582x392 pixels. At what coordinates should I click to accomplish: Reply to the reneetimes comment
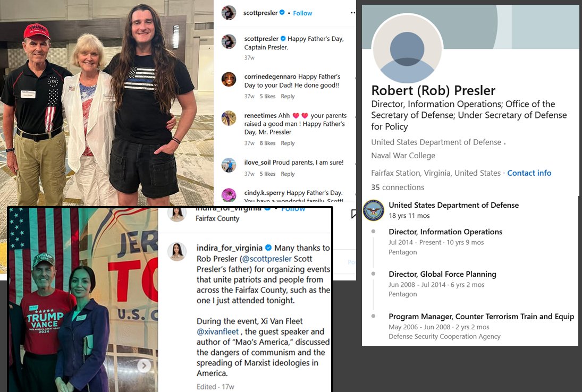pos(288,143)
